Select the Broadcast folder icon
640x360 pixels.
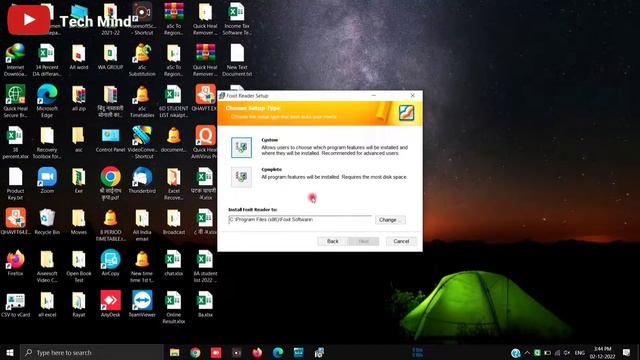173,222
